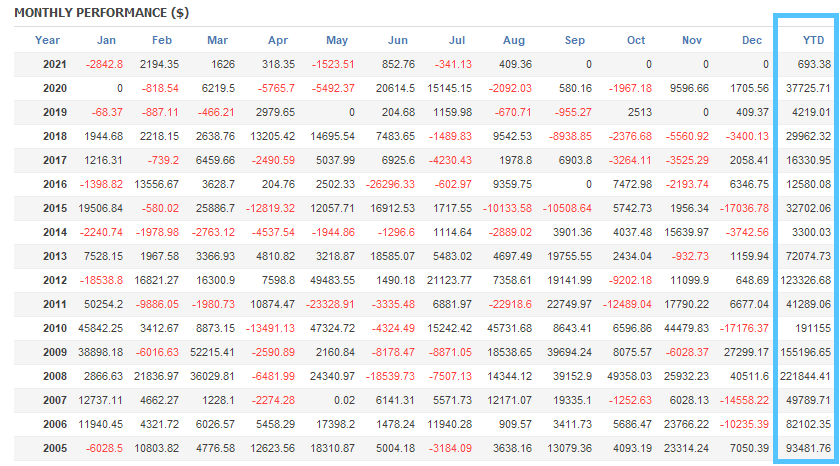
Task: Click the Year column header
Action: pyautogui.click(x=47, y=40)
